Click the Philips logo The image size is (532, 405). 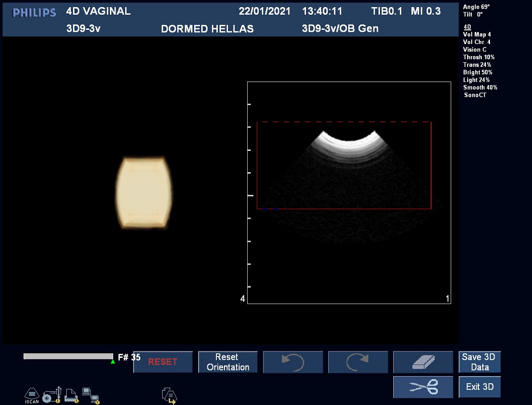(34, 13)
